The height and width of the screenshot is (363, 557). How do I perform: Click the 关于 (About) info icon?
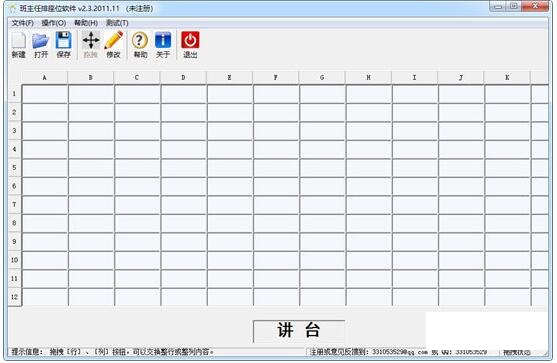click(163, 44)
